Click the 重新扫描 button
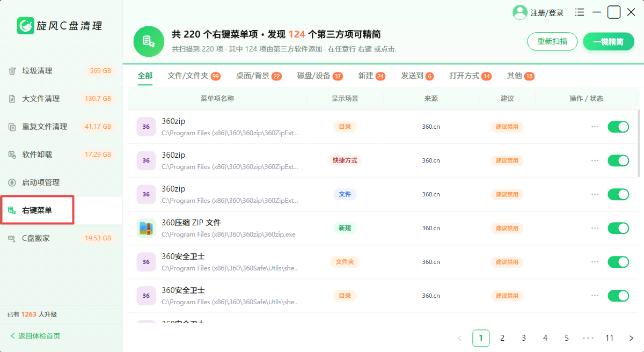Viewport: 644px width, 352px height. [x=552, y=41]
